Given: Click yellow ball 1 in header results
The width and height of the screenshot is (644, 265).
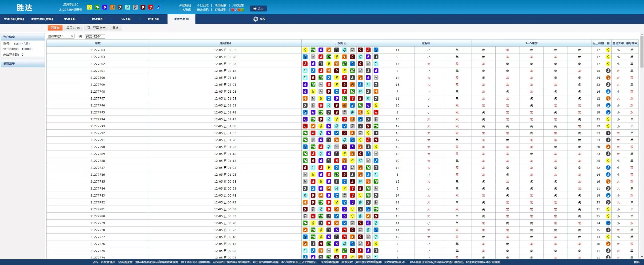Looking at the screenshot, I should [89, 7].
